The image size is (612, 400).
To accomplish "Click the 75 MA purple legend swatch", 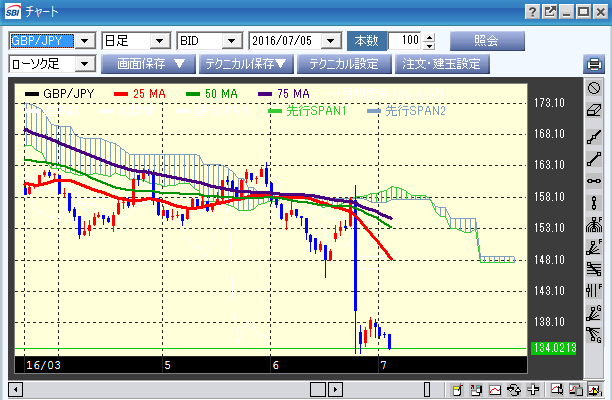I will click(x=265, y=94).
